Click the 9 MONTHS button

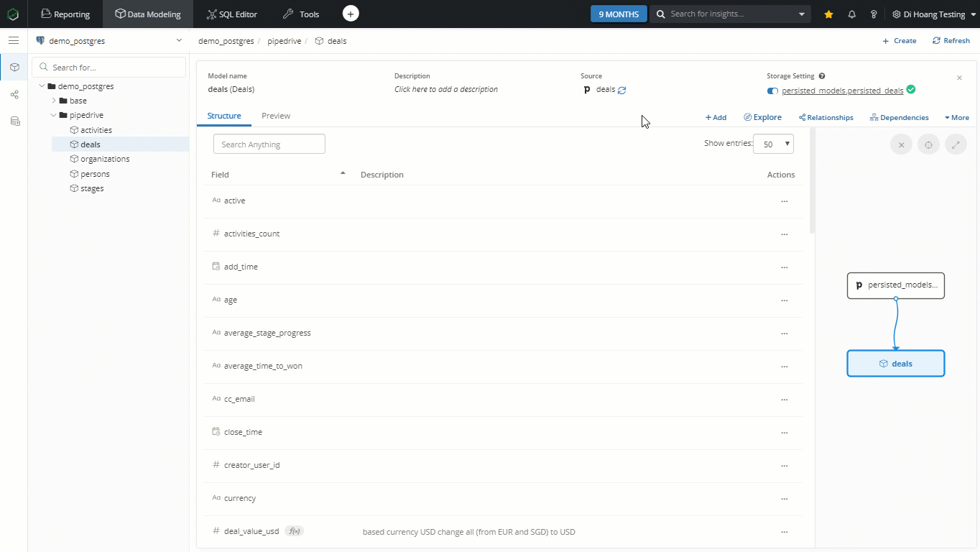coord(619,14)
